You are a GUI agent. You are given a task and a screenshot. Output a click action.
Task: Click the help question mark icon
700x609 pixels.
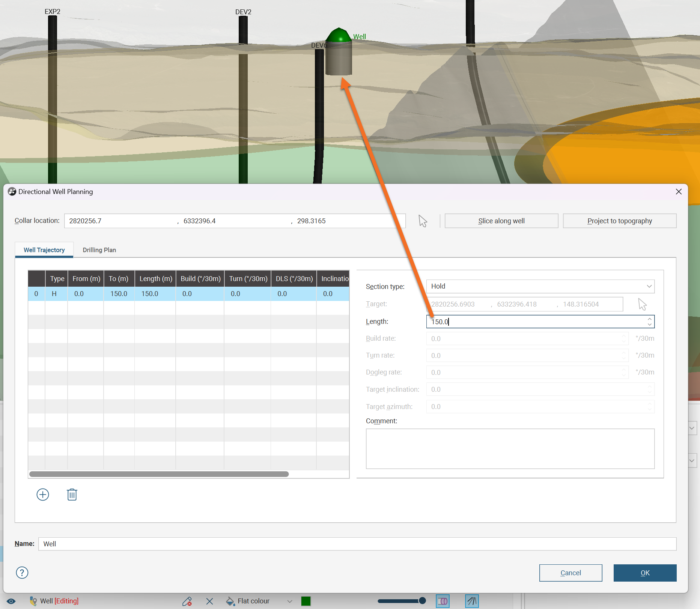22,573
